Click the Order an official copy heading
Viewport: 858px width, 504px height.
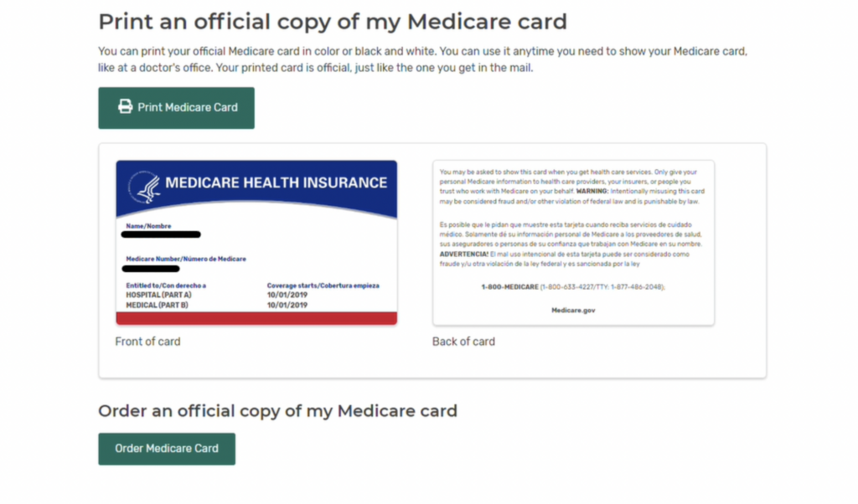point(278,411)
